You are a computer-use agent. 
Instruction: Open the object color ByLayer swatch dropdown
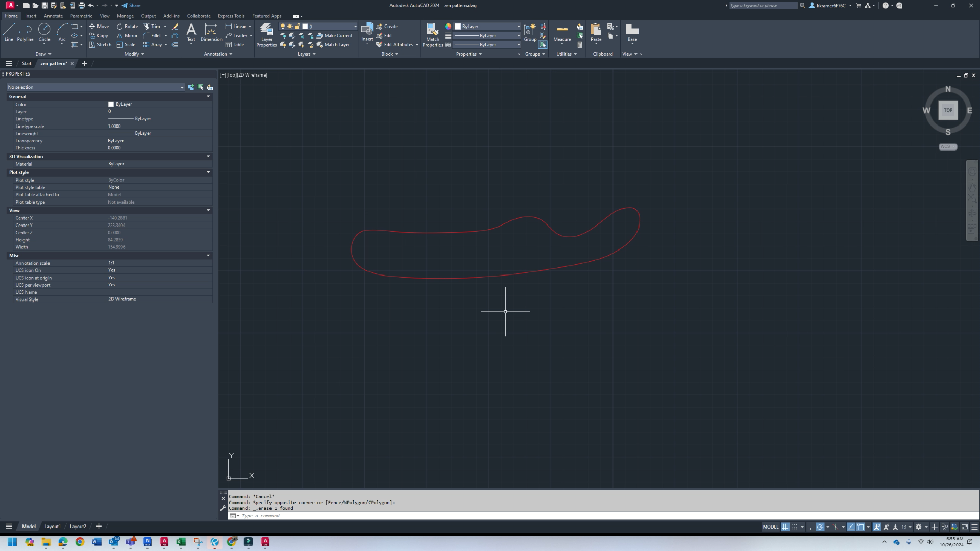coord(487,27)
